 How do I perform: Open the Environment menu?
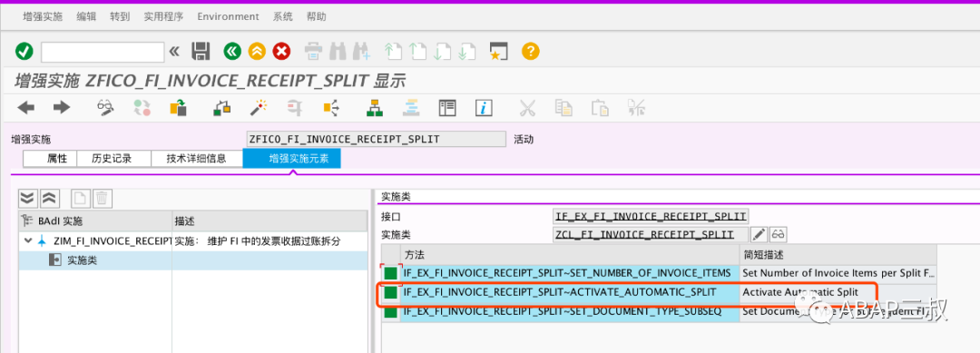pos(228,17)
